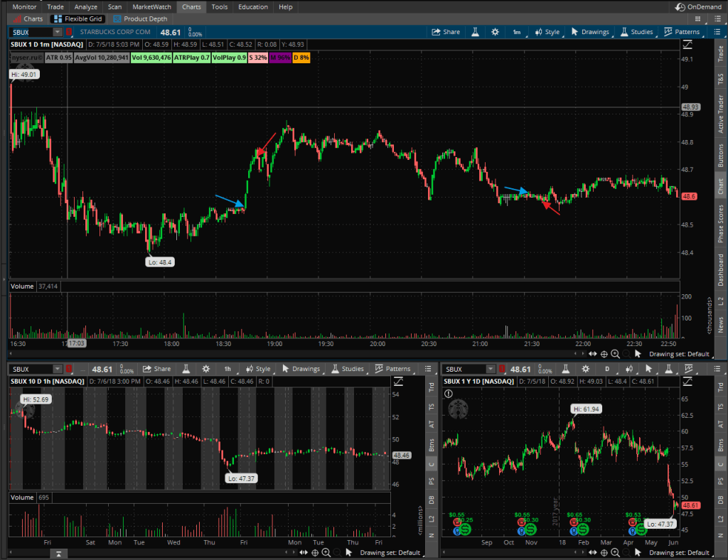
Task: Open the Analyze tab
Action: coord(85,6)
